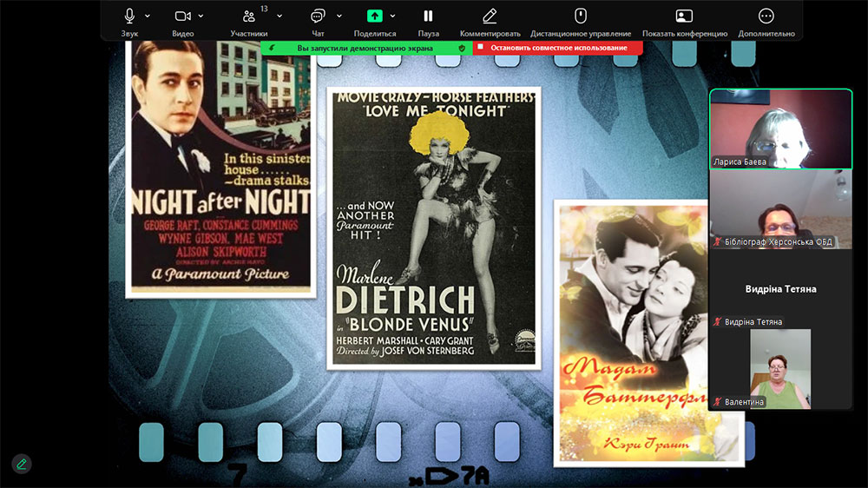
Task: Expand the participants options arrow
Action: click(279, 16)
